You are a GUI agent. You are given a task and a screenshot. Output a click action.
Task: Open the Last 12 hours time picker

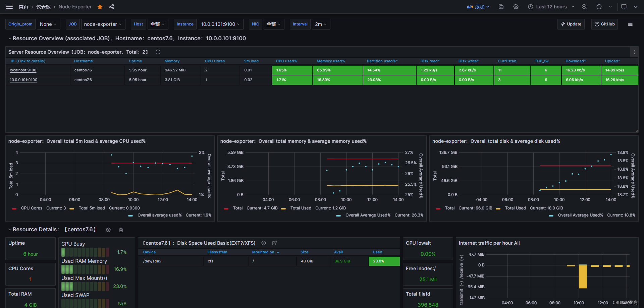(551, 7)
